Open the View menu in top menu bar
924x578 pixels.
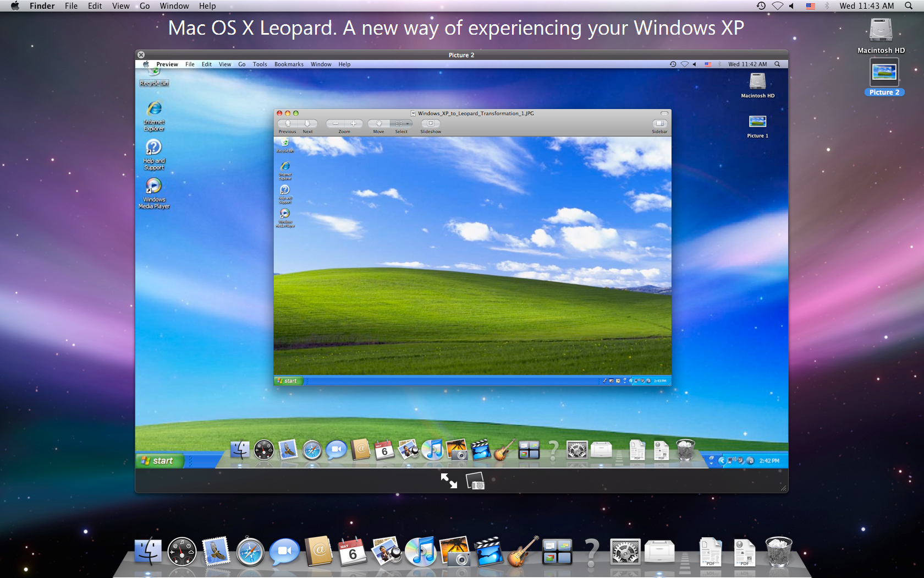(121, 6)
